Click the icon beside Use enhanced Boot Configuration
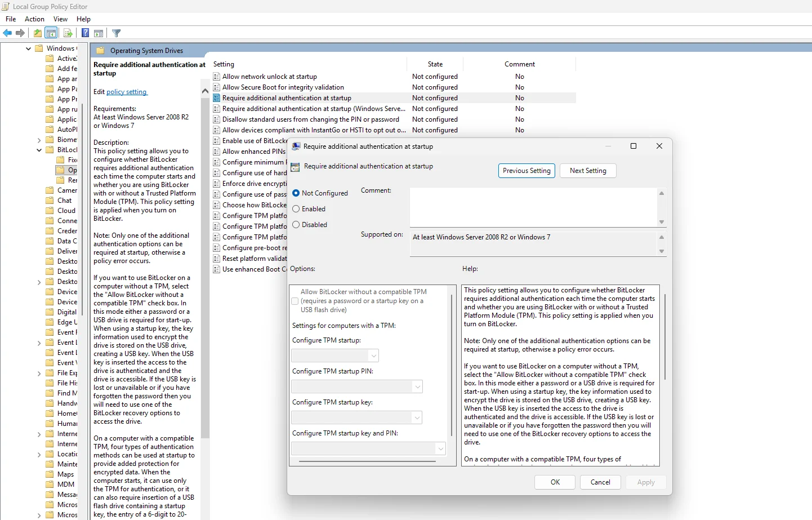Viewport: 812px width, 520px height. [217, 269]
